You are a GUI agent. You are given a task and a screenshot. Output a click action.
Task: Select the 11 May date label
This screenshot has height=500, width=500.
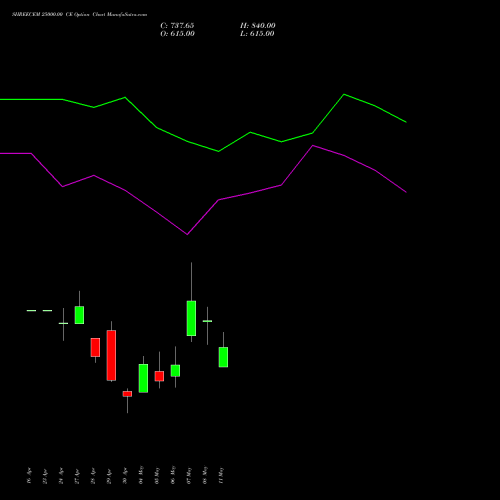pyautogui.click(x=221, y=476)
